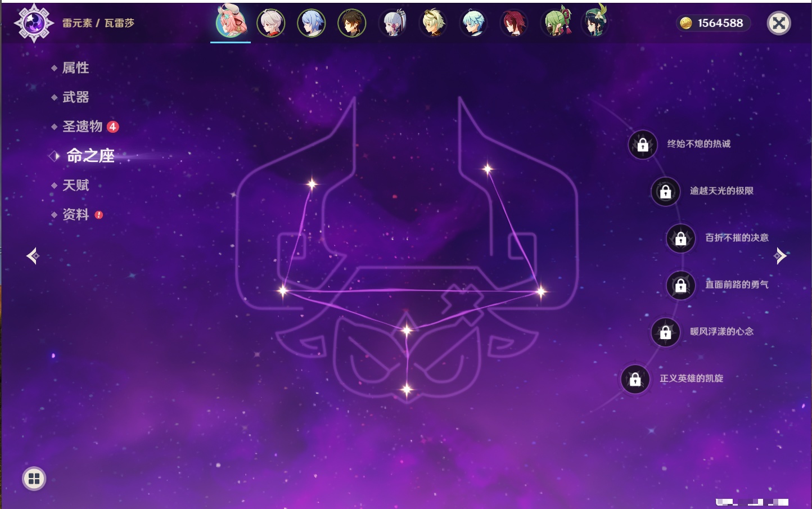The image size is (812, 509).
Task: Open the 天赋 talents page
Action: (76, 185)
